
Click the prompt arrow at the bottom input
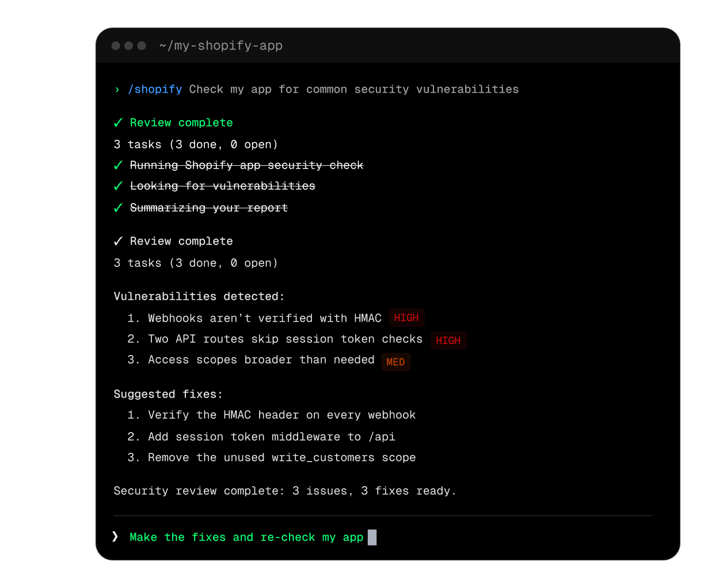115,537
